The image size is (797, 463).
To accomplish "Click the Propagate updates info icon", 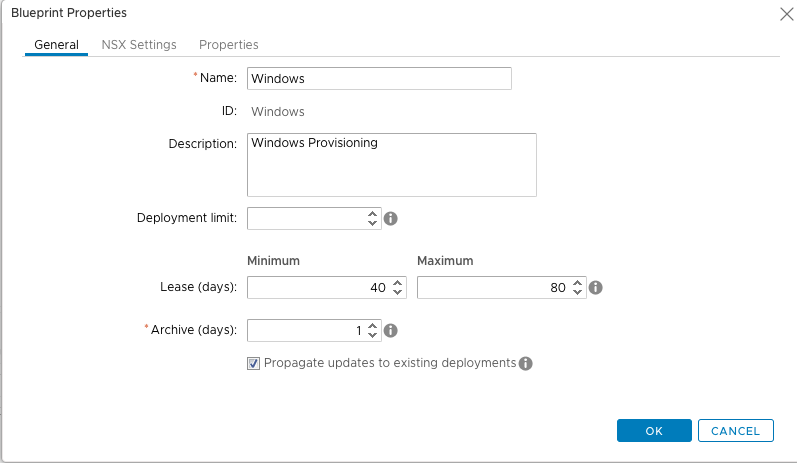I will click(x=526, y=363).
